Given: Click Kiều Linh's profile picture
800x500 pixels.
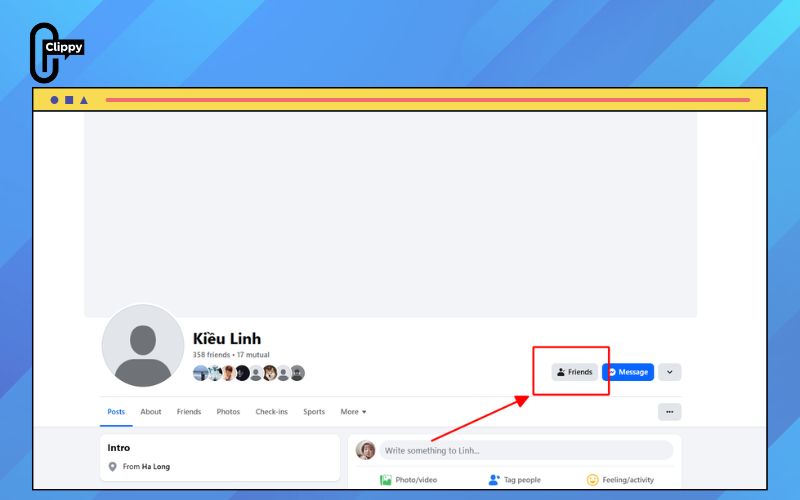Looking at the screenshot, I should pos(143,346).
